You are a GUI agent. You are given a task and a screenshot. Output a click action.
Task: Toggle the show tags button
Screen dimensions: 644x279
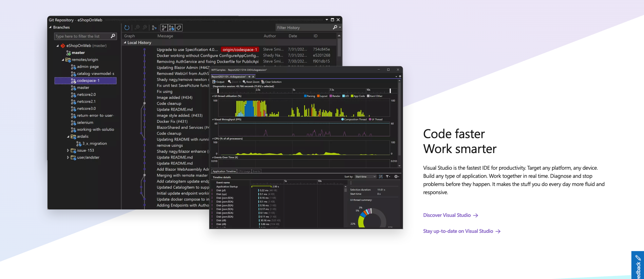pyautogui.click(x=179, y=27)
